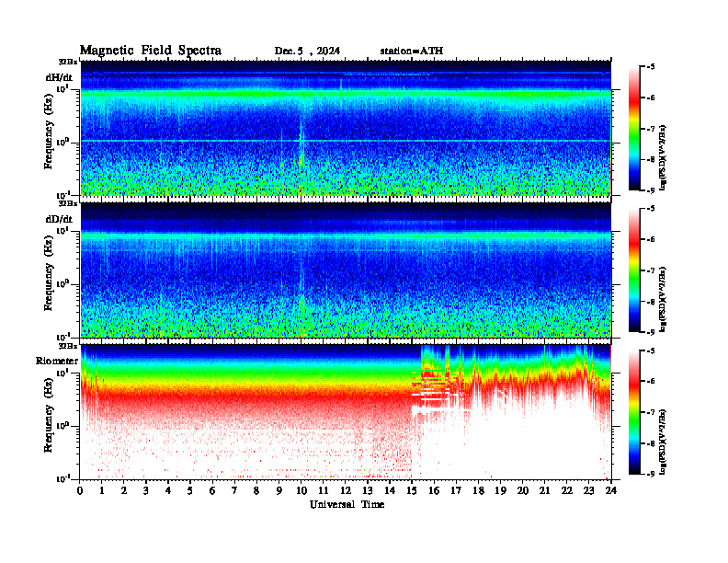Click the 'Riometer' panel label
Screen dimensions: 728x563
(x=57, y=361)
